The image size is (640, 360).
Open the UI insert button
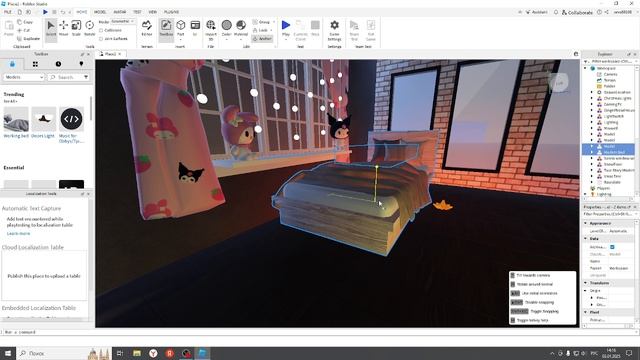(x=195, y=28)
